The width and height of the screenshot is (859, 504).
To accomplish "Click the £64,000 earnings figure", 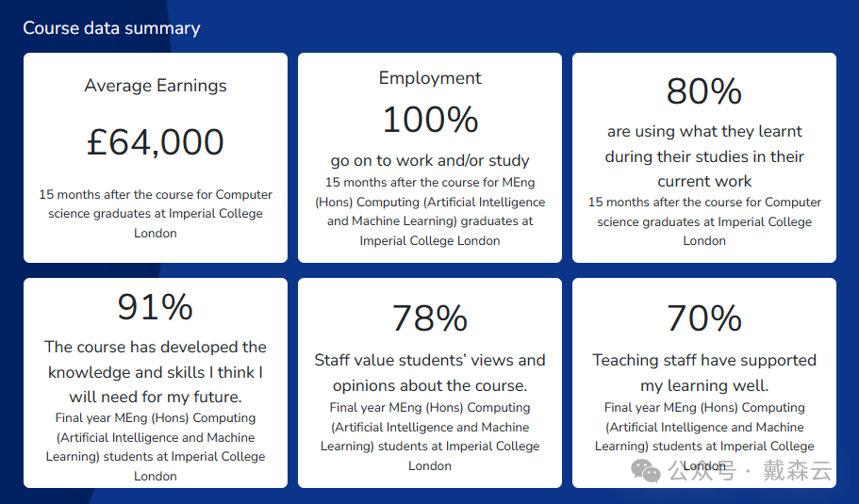I will coord(156,141).
